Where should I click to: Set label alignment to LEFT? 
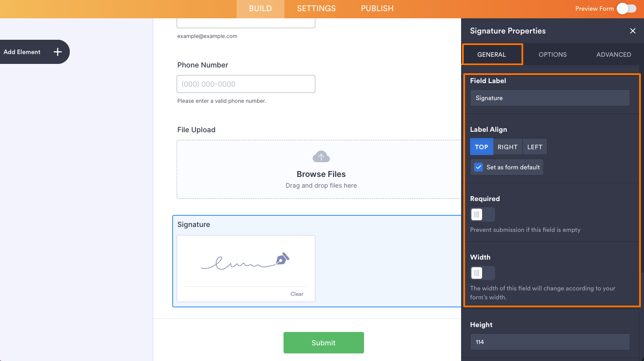coord(534,147)
